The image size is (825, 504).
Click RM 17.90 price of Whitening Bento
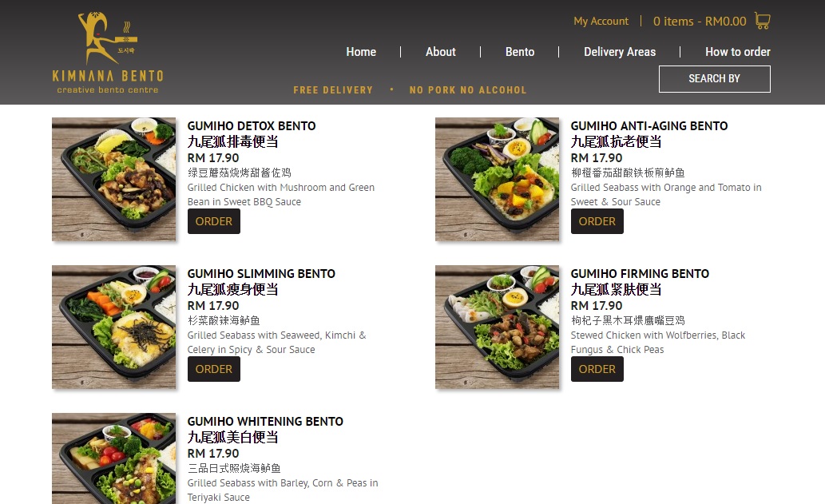(x=213, y=454)
